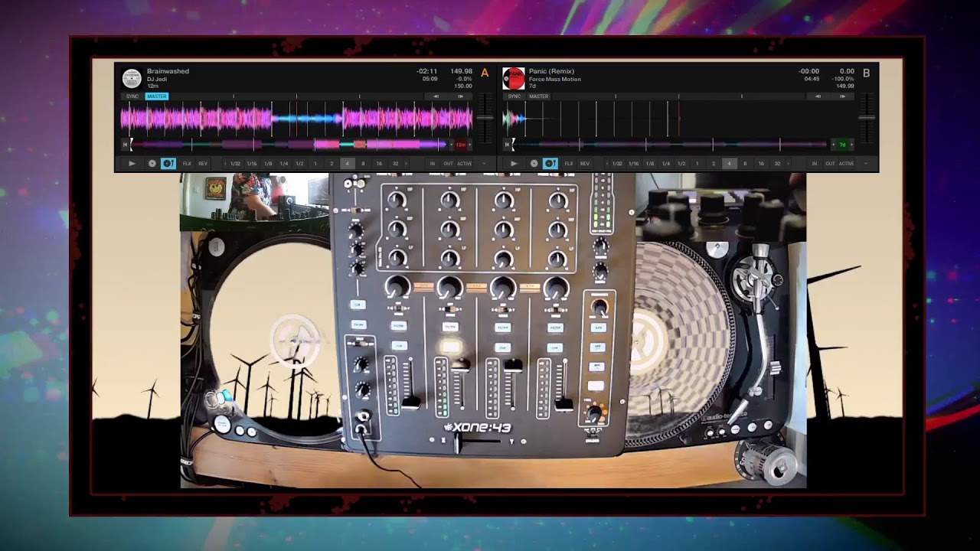Raise key with arrow right of 12m
Image resolution: width=980 pixels, height=551 pixels.
469,145
